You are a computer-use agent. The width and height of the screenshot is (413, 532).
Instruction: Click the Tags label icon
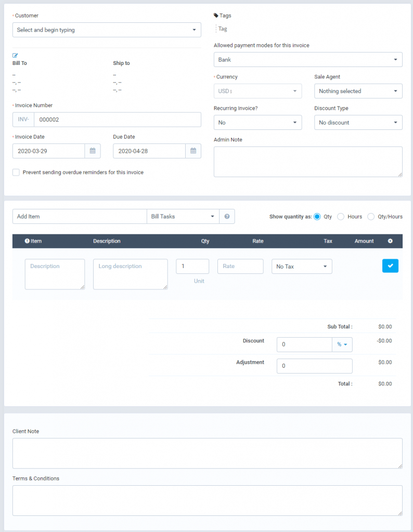coord(216,15)
